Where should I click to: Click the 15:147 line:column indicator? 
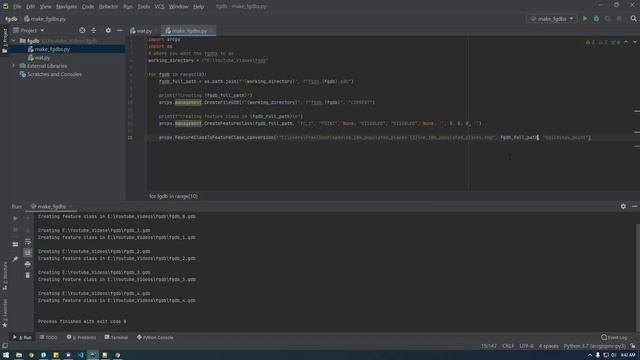pos(489,346)
